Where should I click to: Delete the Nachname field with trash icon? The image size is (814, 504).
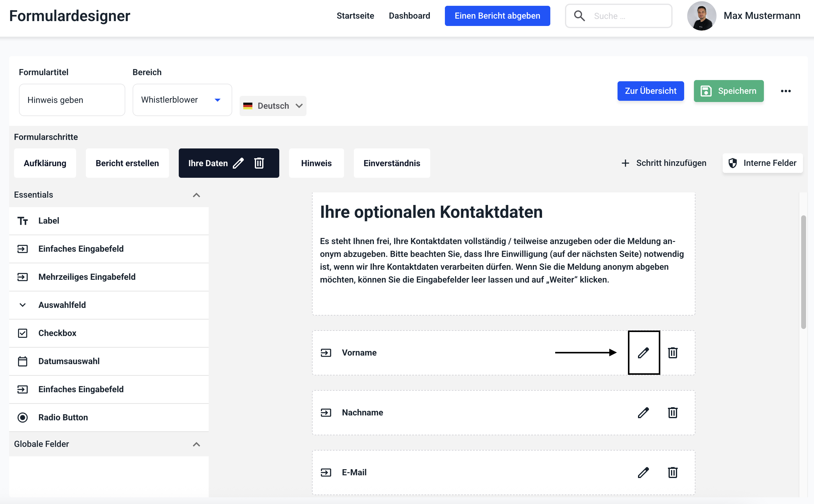click(x=672, y=412)
